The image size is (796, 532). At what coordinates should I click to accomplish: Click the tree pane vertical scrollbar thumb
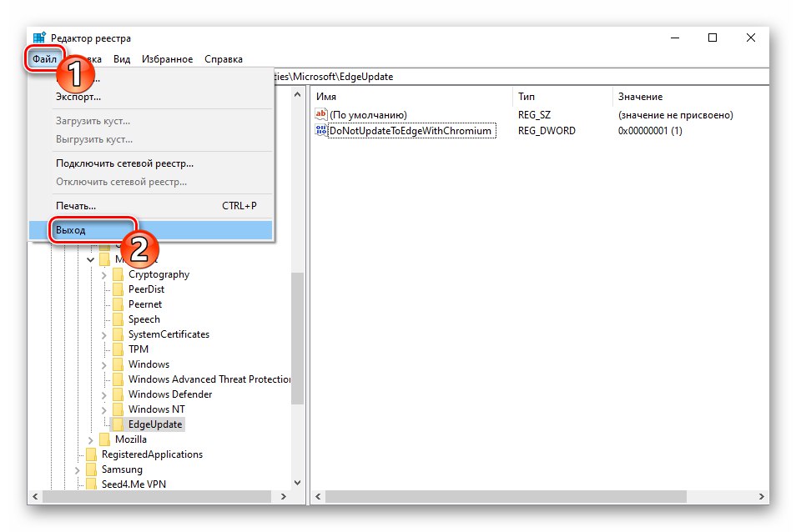pyautogui.click(x=298, y=339)
